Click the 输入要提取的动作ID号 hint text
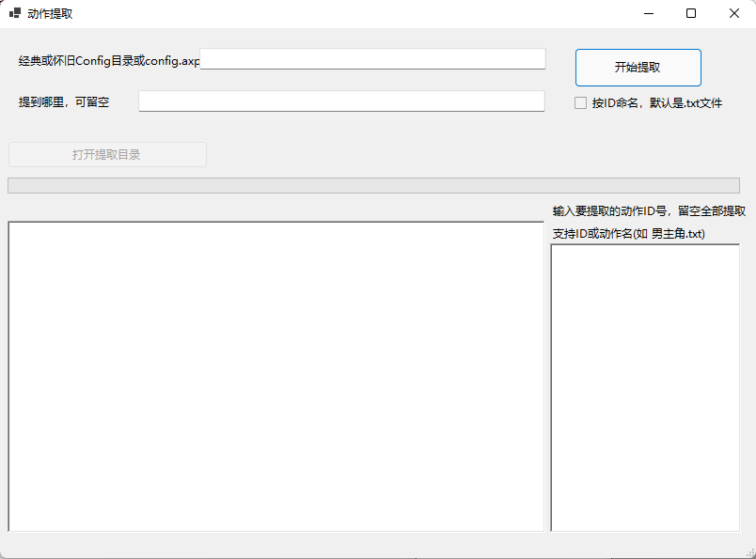This screenshot has height=559, width=756. (649, 211)
